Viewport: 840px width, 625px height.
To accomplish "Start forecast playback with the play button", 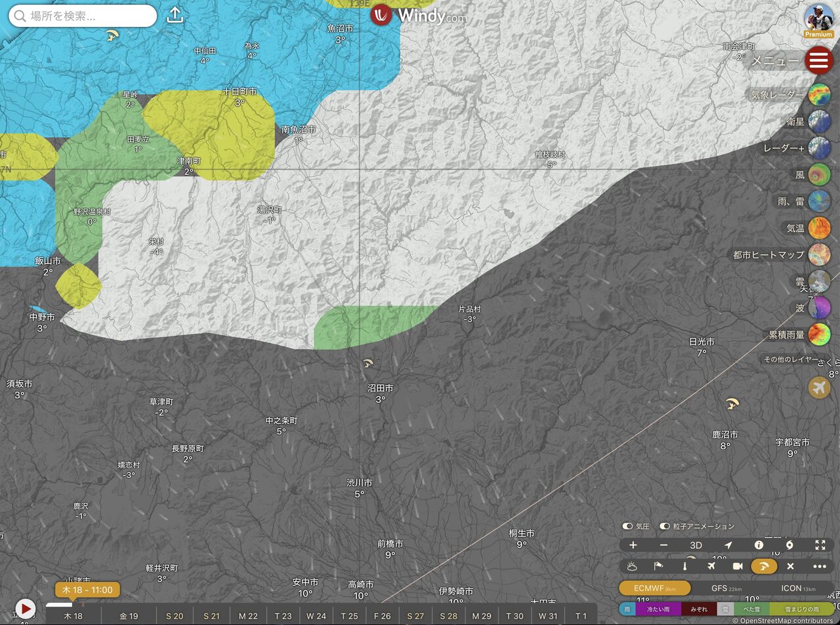I will [x=25, y=609].
